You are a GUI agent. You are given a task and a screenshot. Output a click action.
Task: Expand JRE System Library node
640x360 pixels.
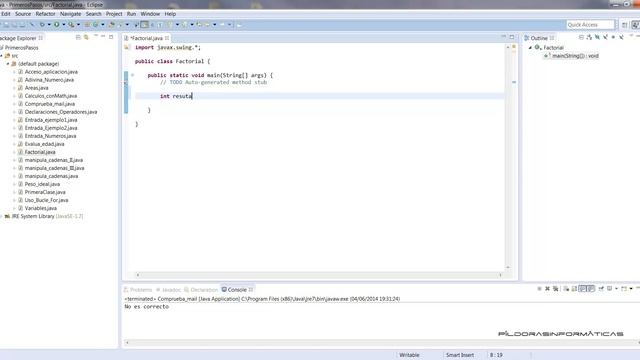[x=2, y=216]
